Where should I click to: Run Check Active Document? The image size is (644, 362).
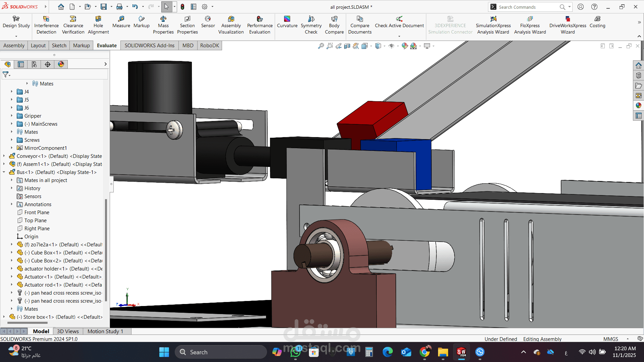(x=399, y=22)
